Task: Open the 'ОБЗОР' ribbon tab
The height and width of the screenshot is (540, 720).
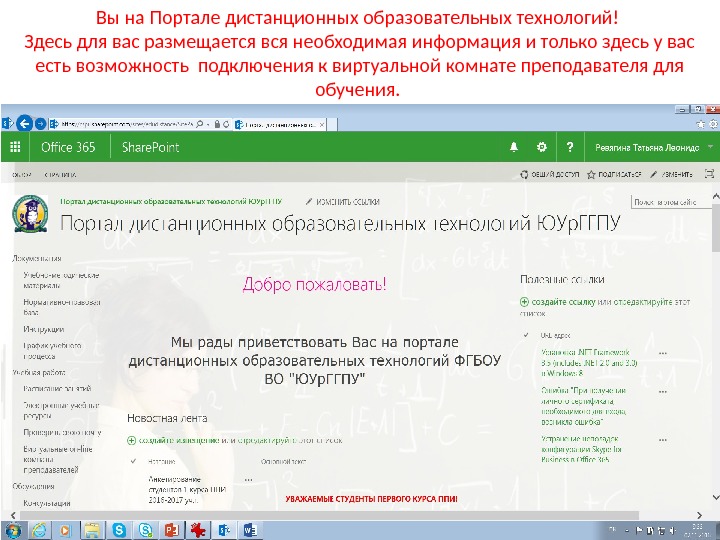Action: (x=22, y=174)
